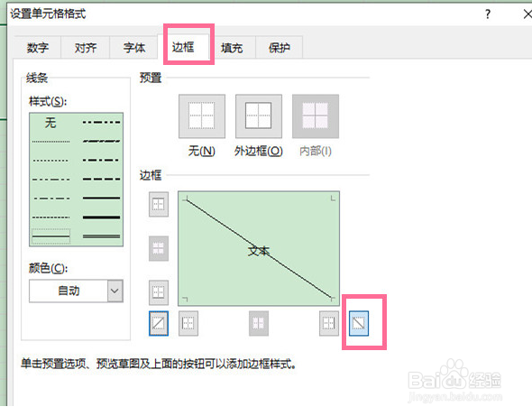Toggle the diagonal up border button
Screen dimensions: 532x416
click(x=159, y=323)
